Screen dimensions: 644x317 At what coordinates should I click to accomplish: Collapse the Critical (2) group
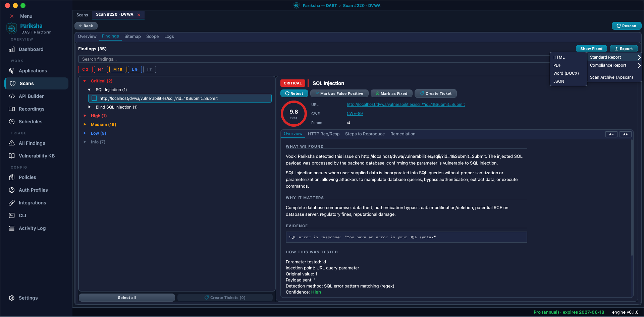point(85,81)
